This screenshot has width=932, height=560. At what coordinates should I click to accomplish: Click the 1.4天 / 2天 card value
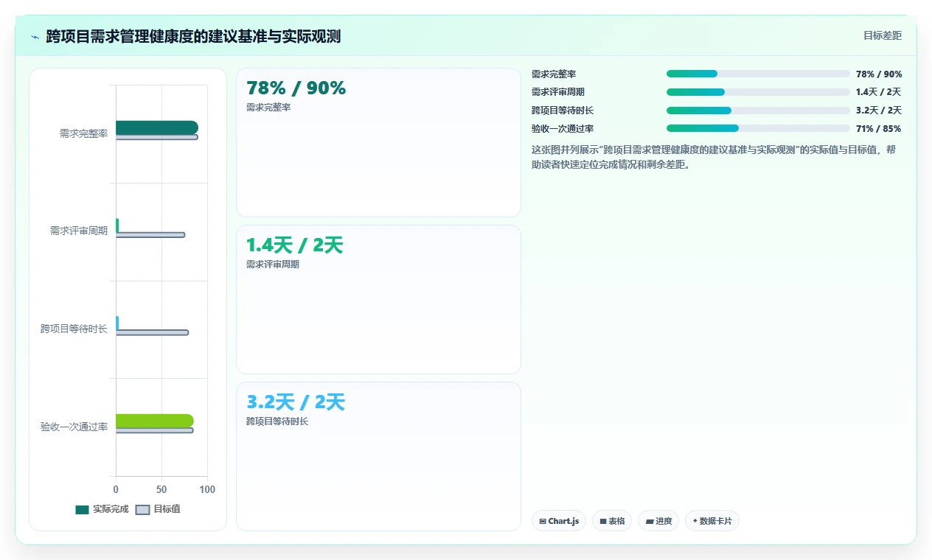point(295,245)
